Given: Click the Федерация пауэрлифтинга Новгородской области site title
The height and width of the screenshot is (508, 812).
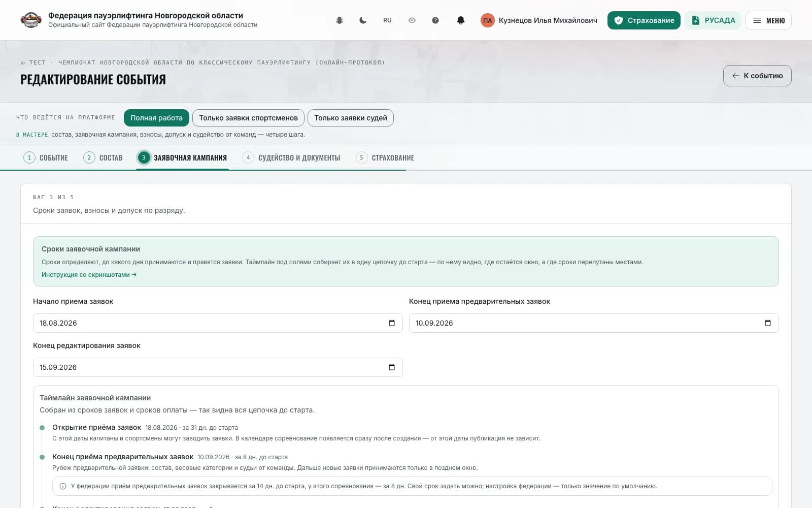Looking at the screenshot, I should coord(146,15).
